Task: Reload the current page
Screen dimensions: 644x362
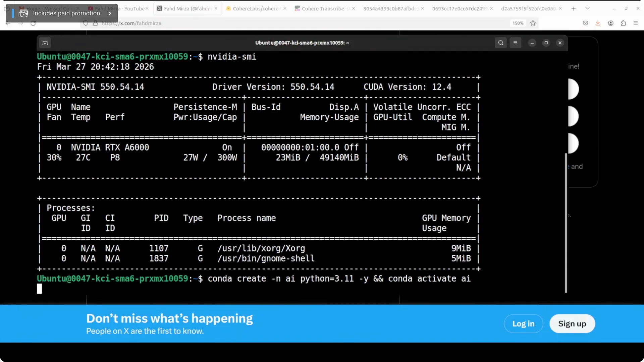Action: (33, 23)
